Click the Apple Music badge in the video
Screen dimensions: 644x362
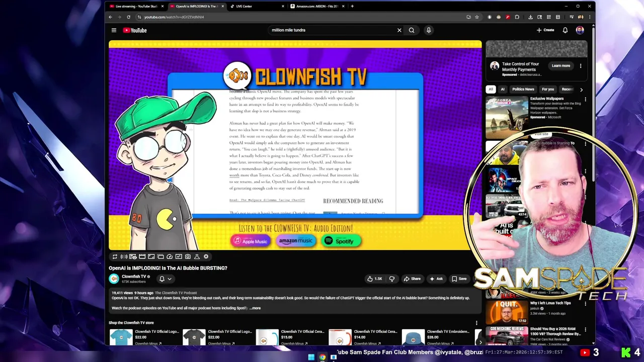250,241
